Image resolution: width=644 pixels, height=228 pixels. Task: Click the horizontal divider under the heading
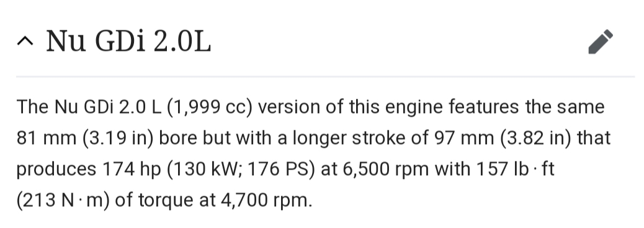point(325,76)
